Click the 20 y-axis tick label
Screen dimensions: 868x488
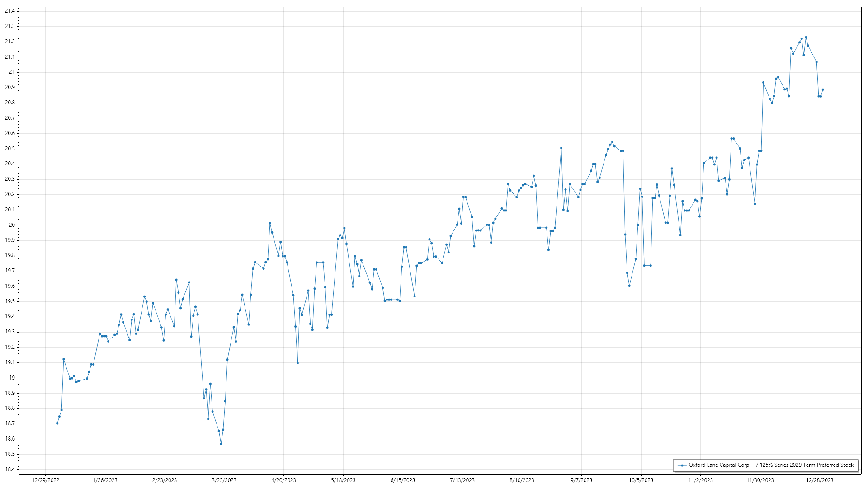(x=12, y=225)
